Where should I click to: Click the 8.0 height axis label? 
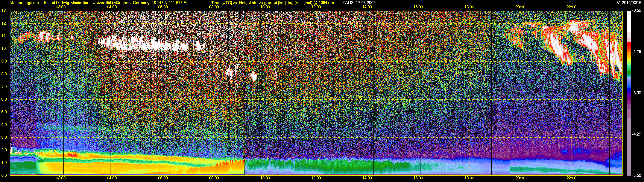click(4, 74)
